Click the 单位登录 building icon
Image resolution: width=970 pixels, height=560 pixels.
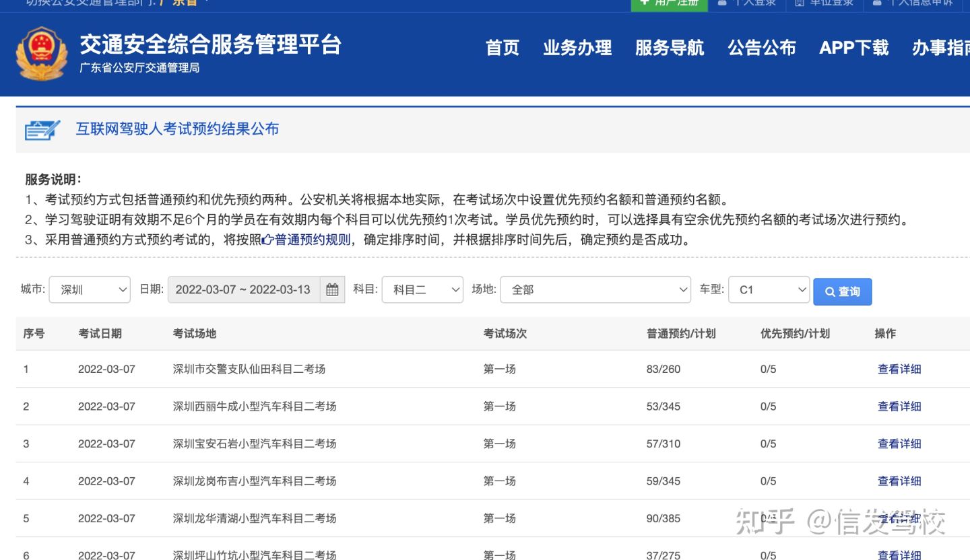[800, 2]
